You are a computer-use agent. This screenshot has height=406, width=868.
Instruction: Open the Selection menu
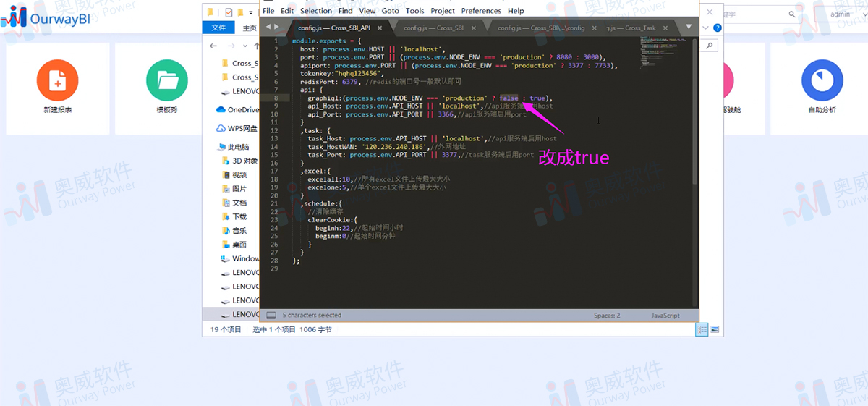[316, 11]
